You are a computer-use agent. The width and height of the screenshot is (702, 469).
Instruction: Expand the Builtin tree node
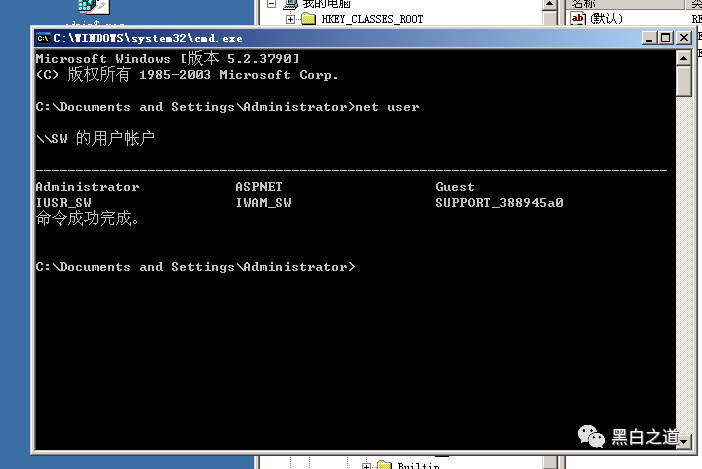367,465
